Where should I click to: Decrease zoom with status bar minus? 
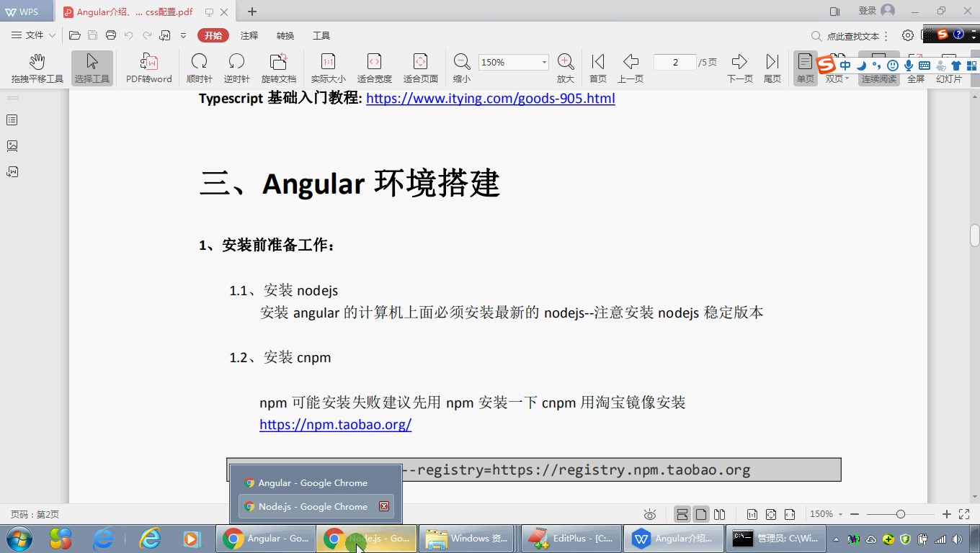[x=855, y=514]
